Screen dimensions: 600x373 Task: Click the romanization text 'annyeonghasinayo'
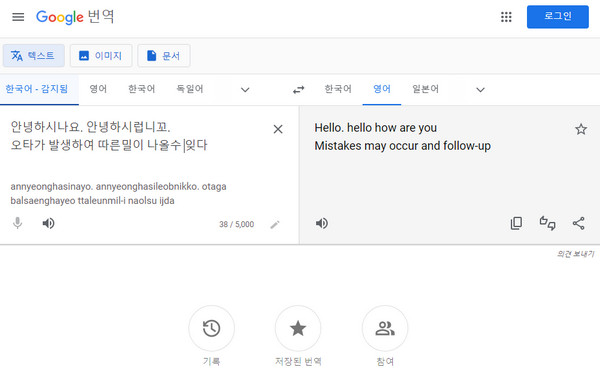click(x=51, y=187)
